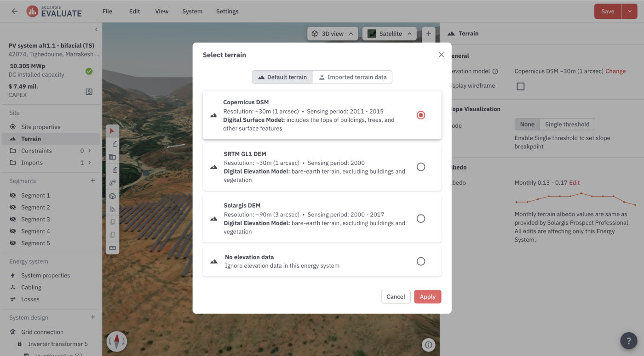
Task: Toggle visibility of Segment 2
Action: tap(13, 208)
